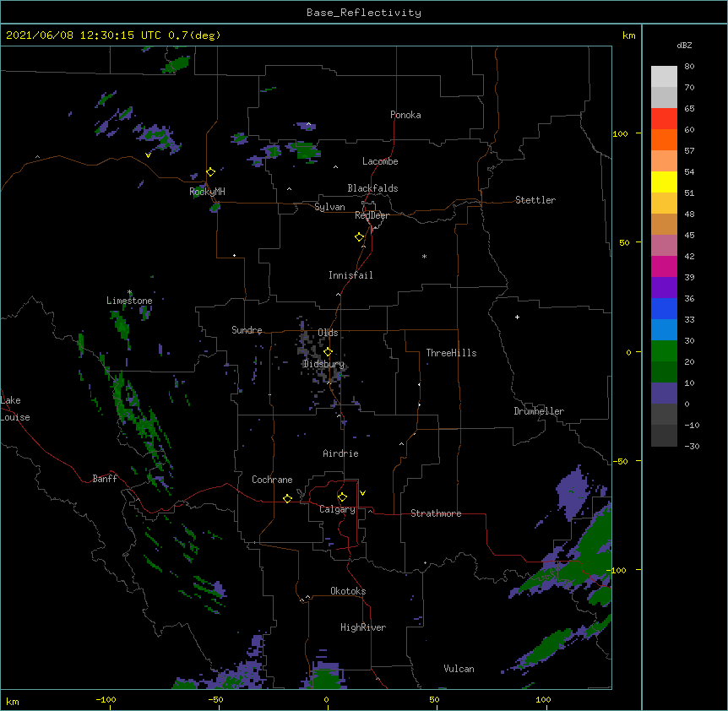The height and width of the screenshot is (711, 728).
Task: Click the Vulcan label
Action: pyautogui.click(x=459, y=669)
